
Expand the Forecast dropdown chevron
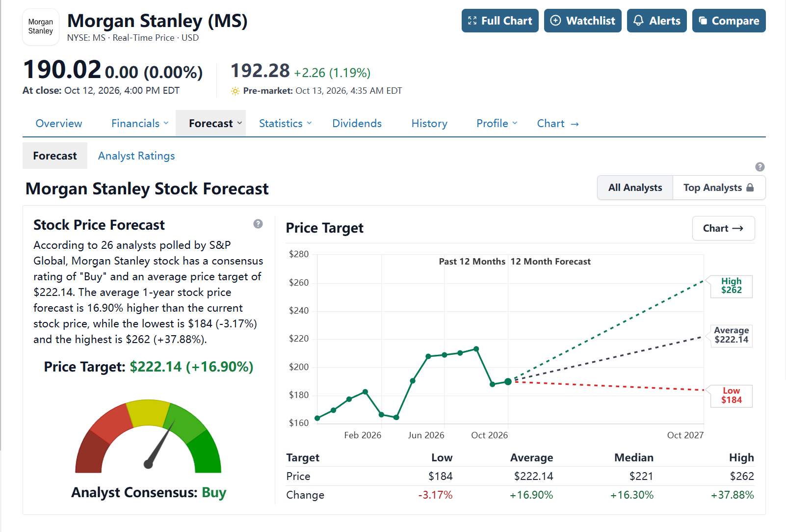(239, 123)
